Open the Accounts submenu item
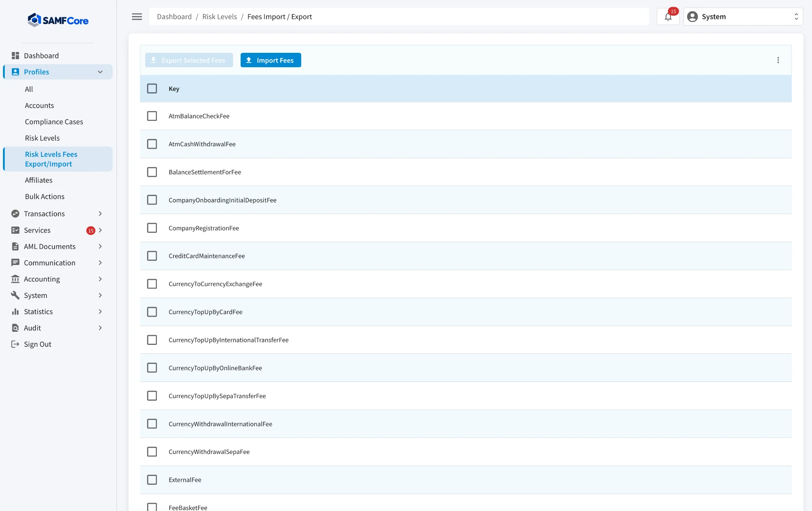This screenshot has height=511, width=812. (39, 105)
